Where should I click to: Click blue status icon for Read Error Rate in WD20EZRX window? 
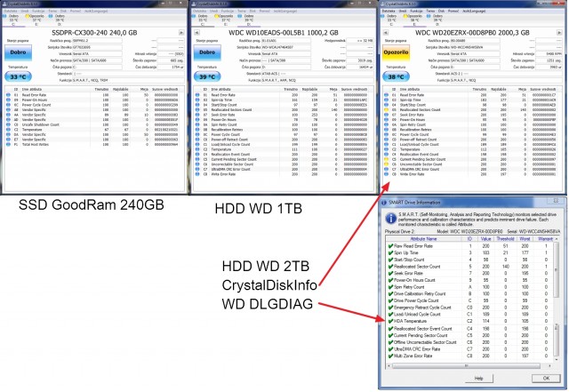(386, 95)
